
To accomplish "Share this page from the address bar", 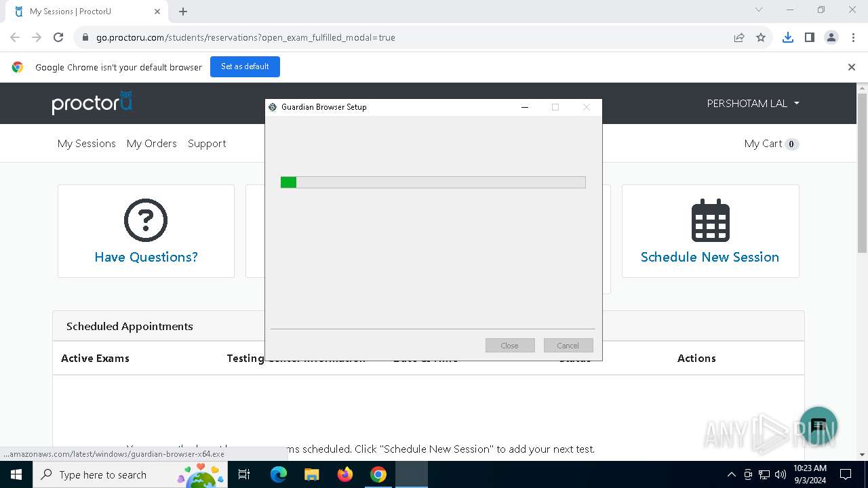I will point(739,37).
